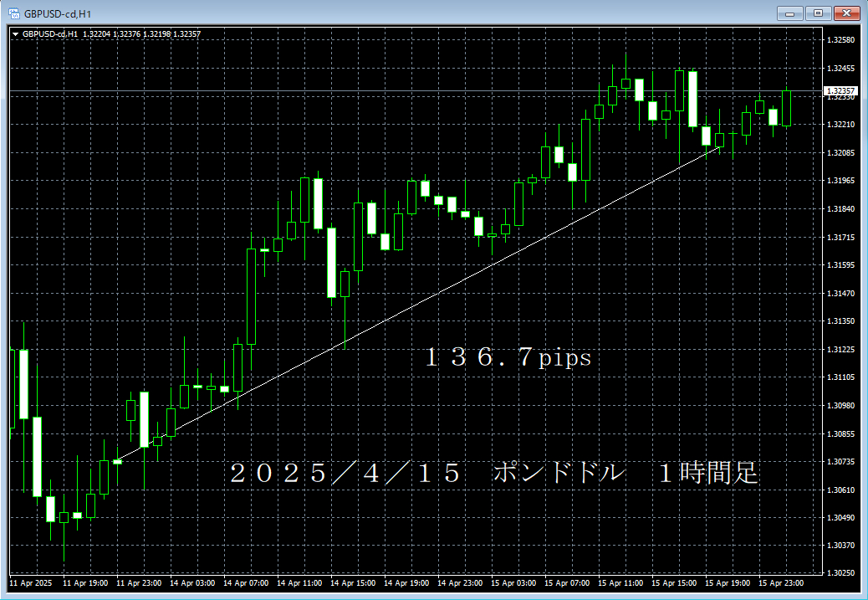This screenshot has height=600, width=868.
Task: Click time axis label 11 Apr 19:00
Action: pos(85,582)
